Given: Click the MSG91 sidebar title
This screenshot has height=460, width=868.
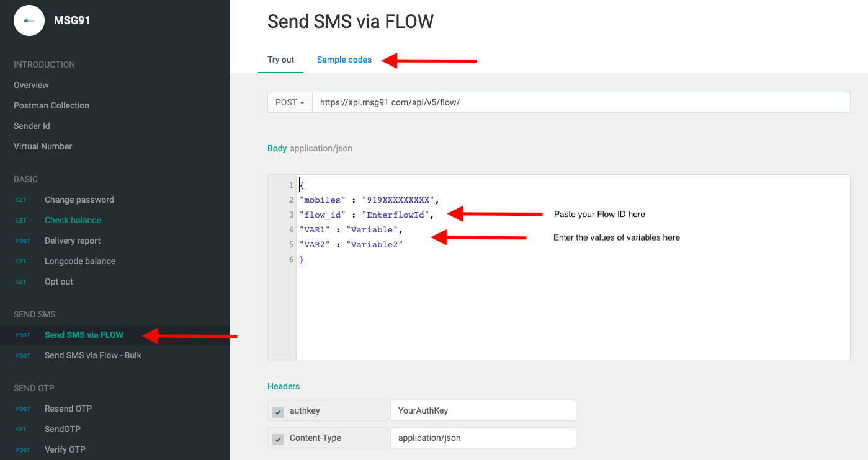Looking at the screenshot, I should (x=72, y=20).
